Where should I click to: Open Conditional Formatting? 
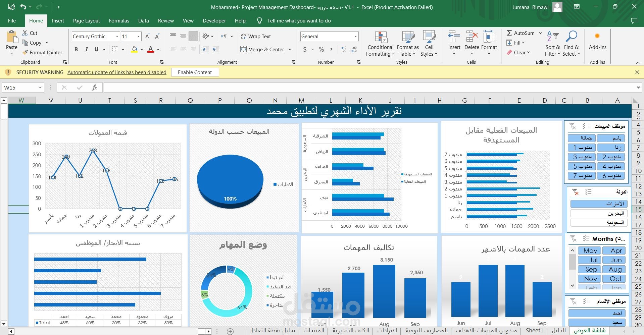pos(380,44)
